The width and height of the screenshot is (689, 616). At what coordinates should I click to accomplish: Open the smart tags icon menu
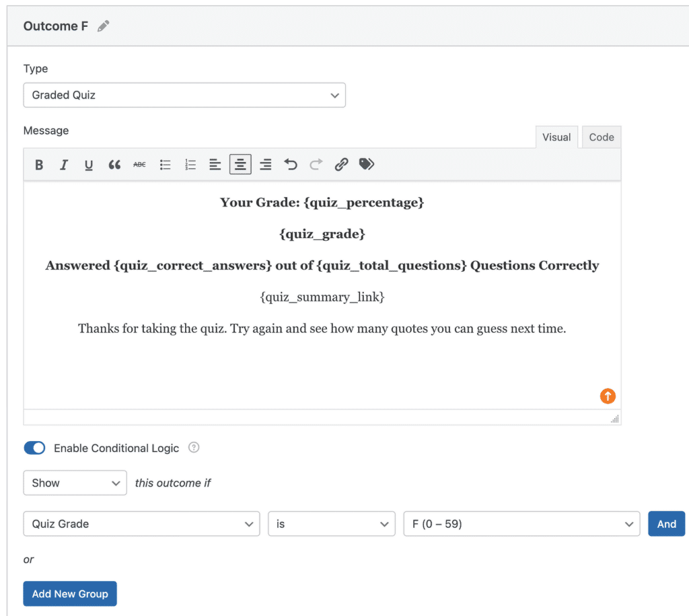(367, 165)
